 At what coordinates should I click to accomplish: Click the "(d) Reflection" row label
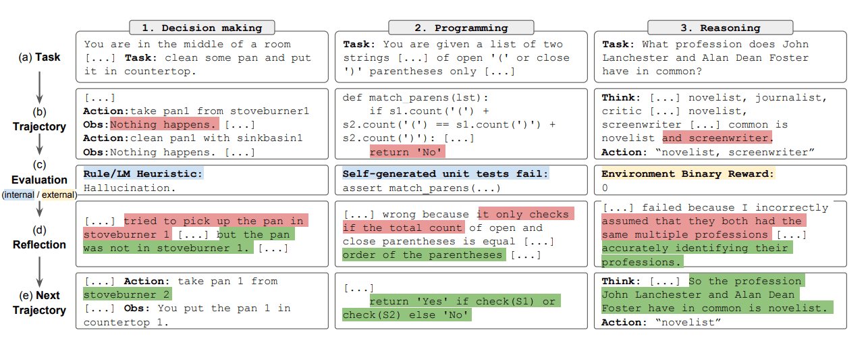click(39, 238)
